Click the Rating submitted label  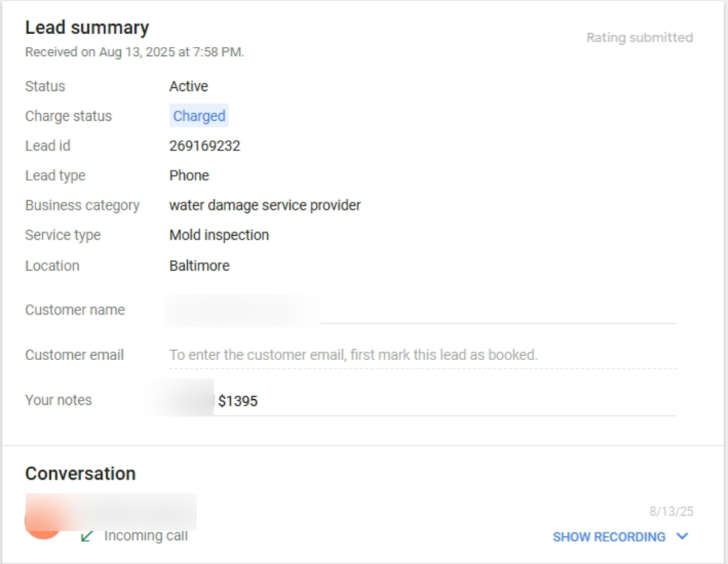tap(639, 38)
